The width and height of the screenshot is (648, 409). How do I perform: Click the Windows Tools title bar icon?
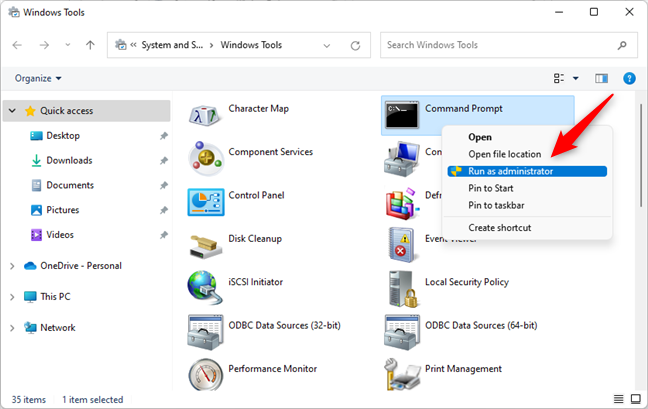coord(14,12)
